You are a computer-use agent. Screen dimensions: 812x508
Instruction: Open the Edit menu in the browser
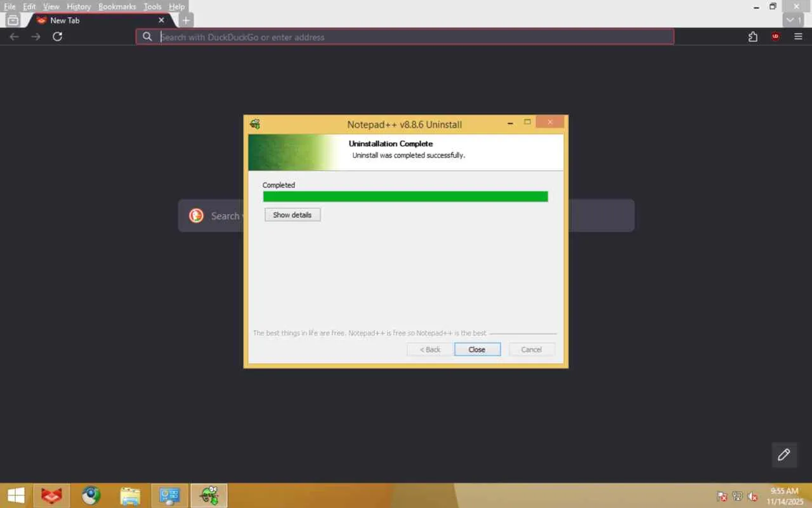click(x=29, y=6)
